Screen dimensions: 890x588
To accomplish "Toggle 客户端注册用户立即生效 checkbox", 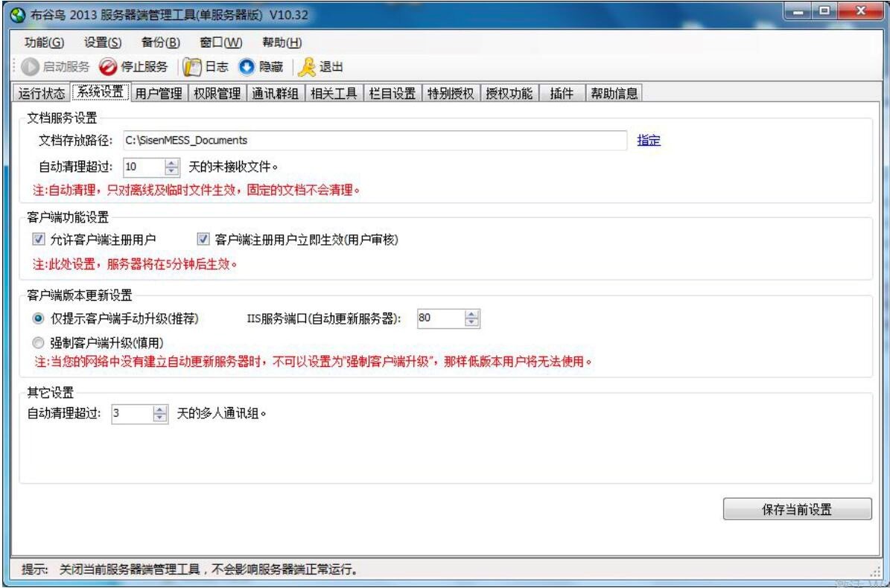I will (x=203, y=239).
